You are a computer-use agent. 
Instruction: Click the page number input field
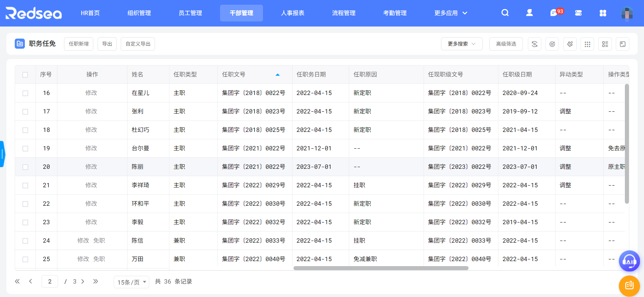tap(50, 282)
